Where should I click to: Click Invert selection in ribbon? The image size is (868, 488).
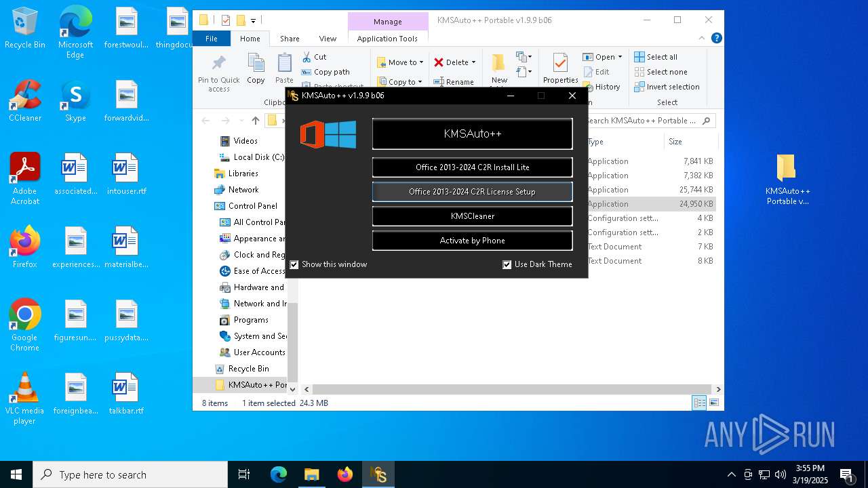[x=667, y=87]
